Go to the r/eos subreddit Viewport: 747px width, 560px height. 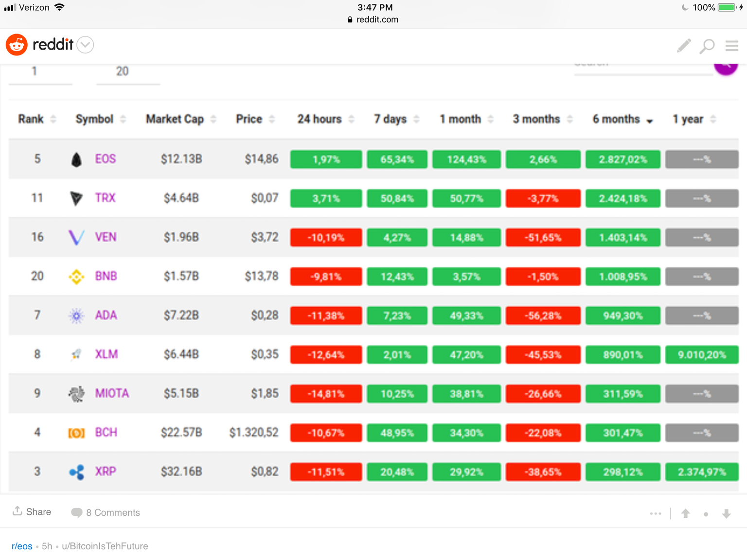pos(22,546)
